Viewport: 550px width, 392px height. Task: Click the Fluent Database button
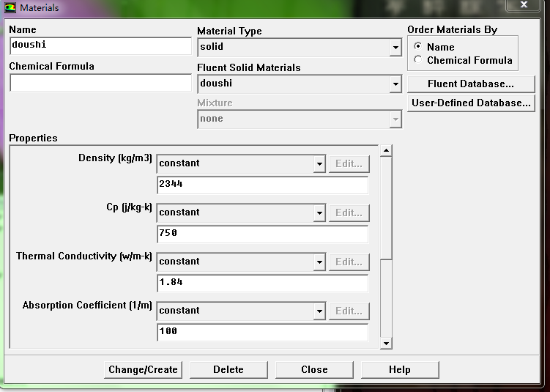(470, 84)
